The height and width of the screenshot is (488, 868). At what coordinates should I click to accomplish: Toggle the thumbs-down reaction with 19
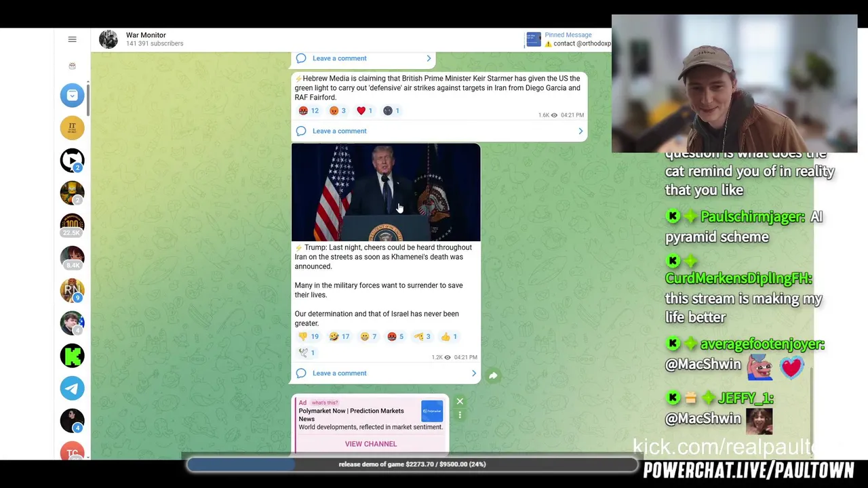[x=309, y=336]
